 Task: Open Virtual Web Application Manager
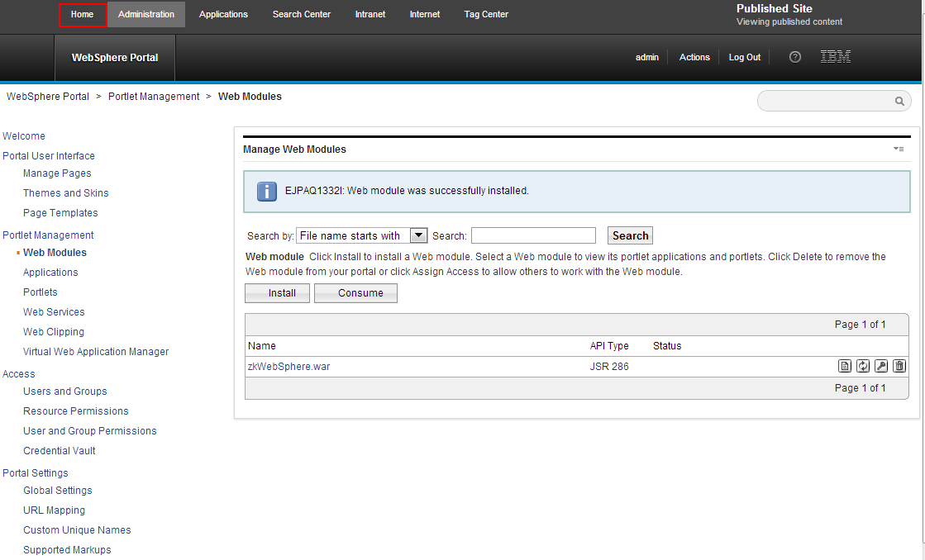pos(96,352)
